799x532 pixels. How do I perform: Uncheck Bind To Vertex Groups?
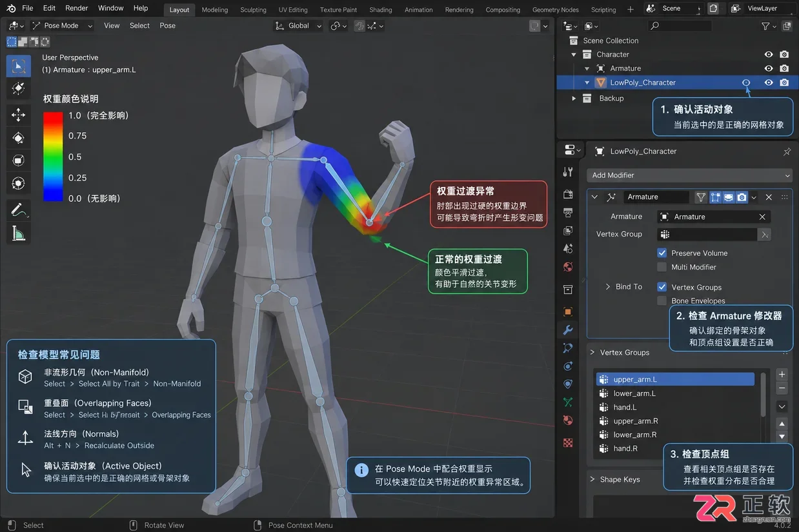click(x=662, y=287)
